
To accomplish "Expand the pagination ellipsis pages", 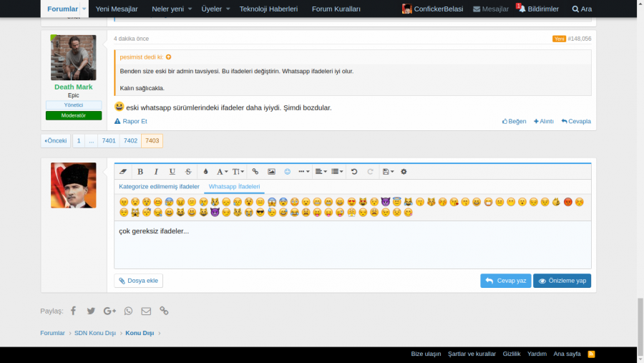I will click(x=91, y=140).
